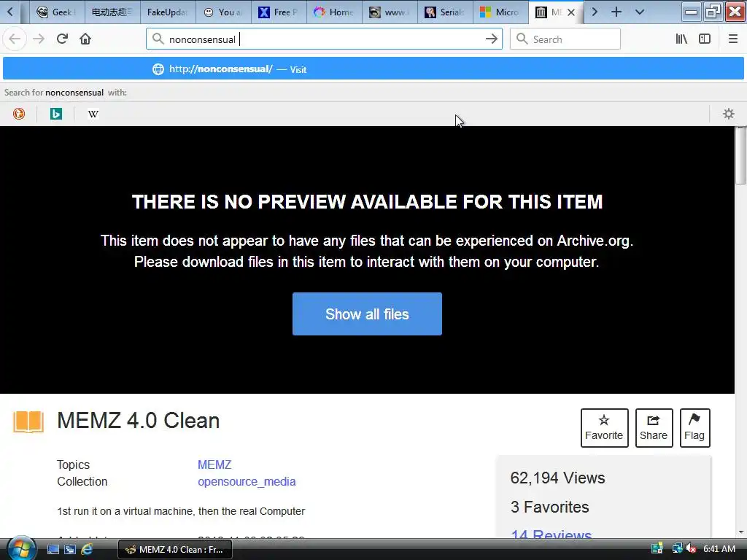Open the Windows Start orb
Viewport: 747px width, 560px height.
click(21, 548)
